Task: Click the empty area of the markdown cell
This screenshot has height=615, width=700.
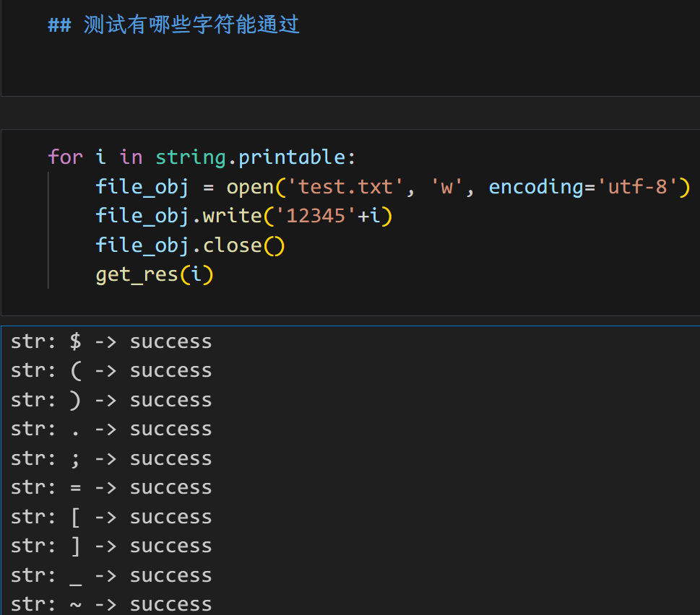Action: [347, 69]
